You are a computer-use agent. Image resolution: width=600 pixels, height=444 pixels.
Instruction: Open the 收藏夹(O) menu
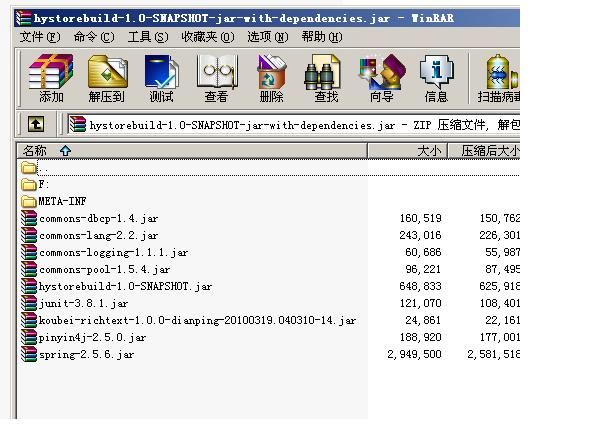[x=207, y=37]
